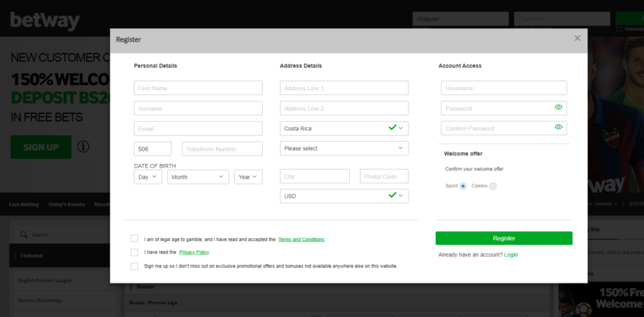Image resolution: width=644 pixels, height=317 pixels.
Task: Click the Surname field
Action: (198, 108)
